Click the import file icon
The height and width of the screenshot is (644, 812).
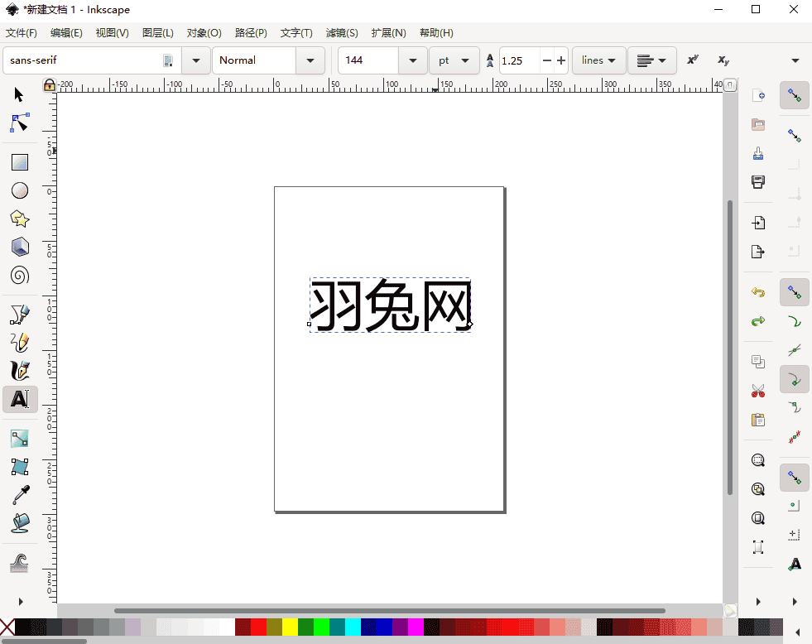[758, 223]
